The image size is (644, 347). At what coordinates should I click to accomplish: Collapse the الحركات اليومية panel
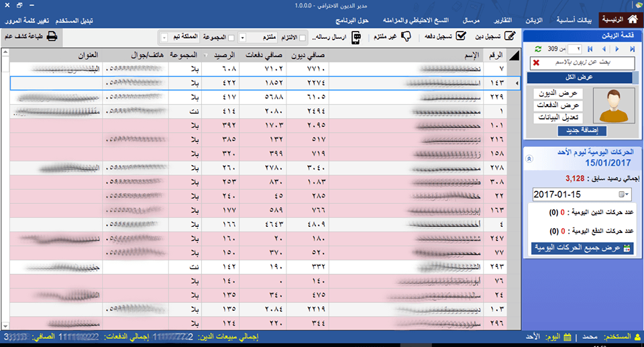click(x=529, y=158)
